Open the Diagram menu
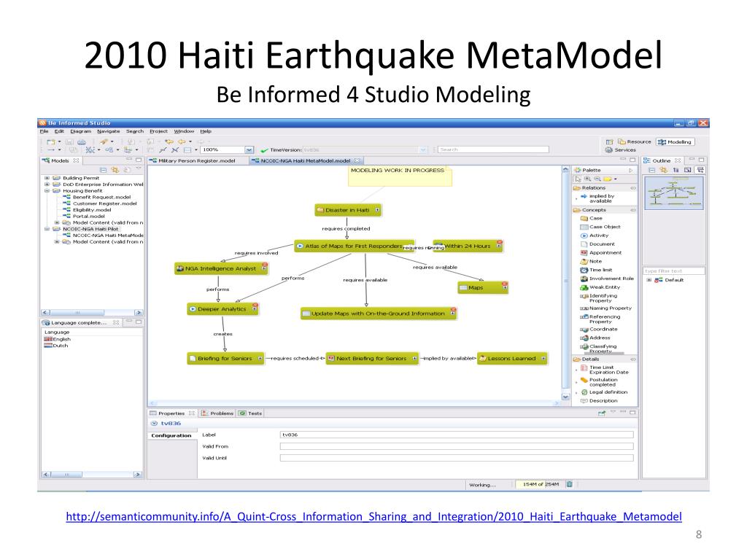 pyautogui.click(x=80, y=131)
